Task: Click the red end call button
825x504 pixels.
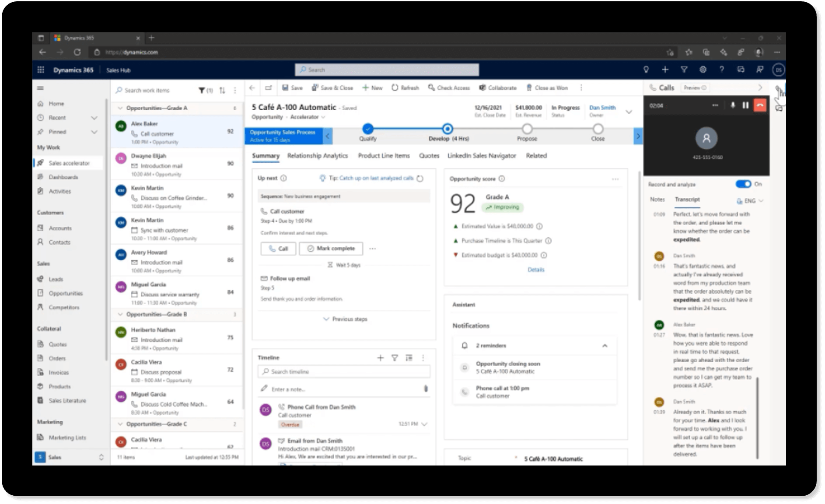Action: coord(760,105)
